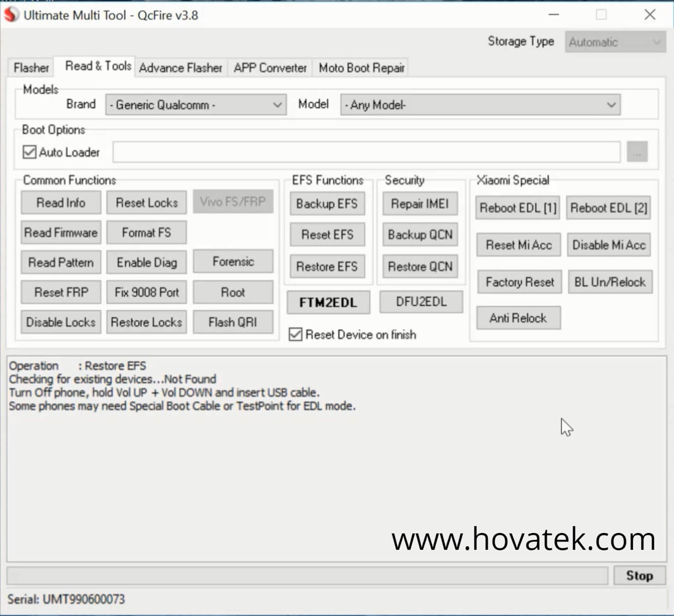Click the Format FS button
Screen dimensions: 674x616
(x=147, y=233)
